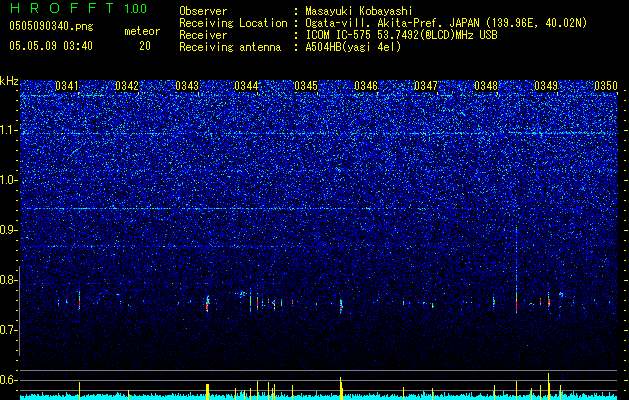The width and height of the screenshot is (629, 400).
Task: Click the A504HB(yagi 4el) antenna value
Action: tap(353, 47)
